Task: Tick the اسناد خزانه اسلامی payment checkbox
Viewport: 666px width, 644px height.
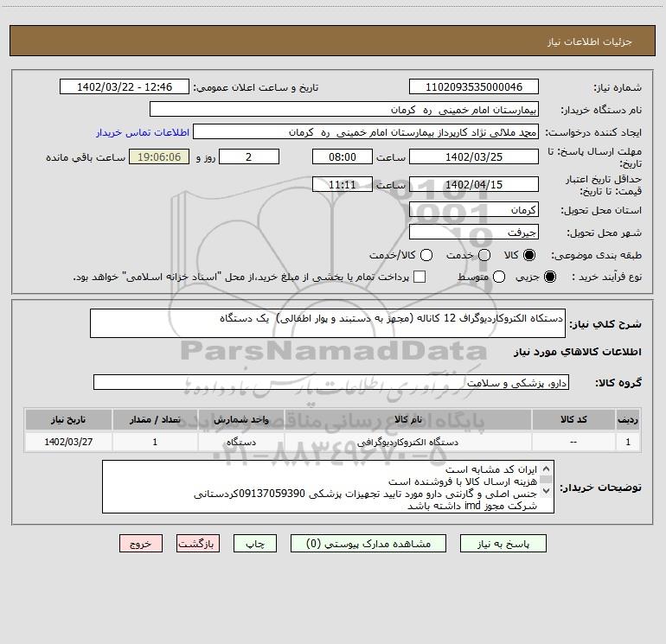Action: (419, 277)
